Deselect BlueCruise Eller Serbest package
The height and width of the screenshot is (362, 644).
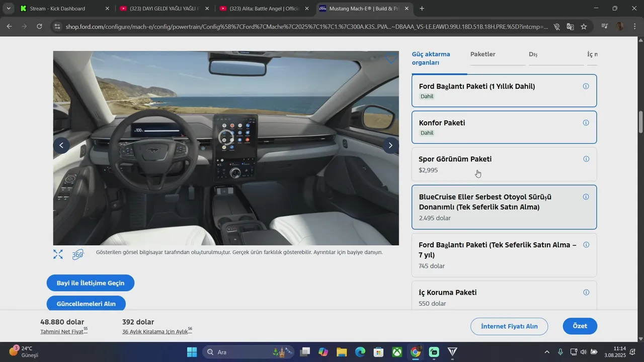(x=504, y=207)
